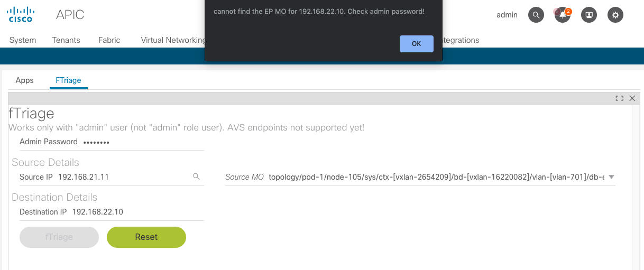Click the Source IP text field

tap(123, 177)
